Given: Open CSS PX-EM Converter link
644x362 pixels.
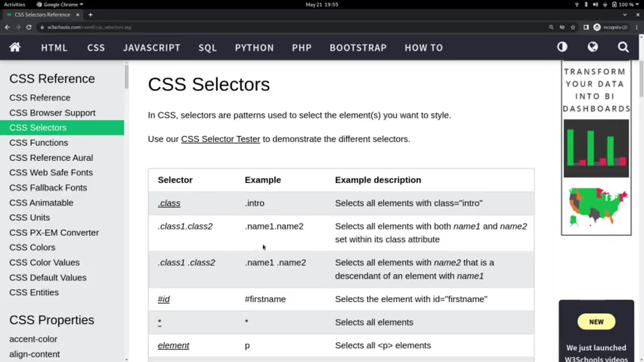Looking at the screenshot, I should 54,233.
